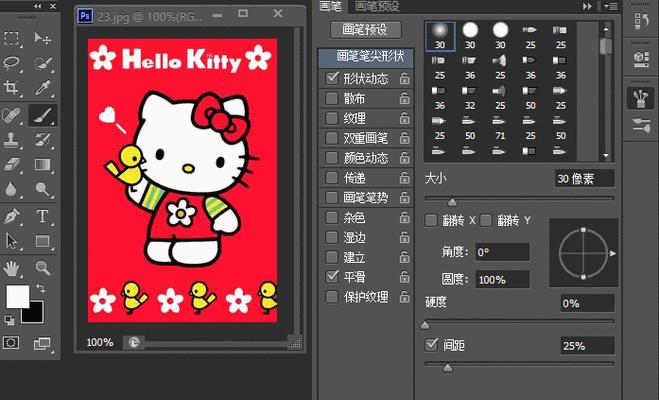The width and height of the screenshot is (659, 400).
Task: Swap foreground and background colors
Action: coord(41,288)
